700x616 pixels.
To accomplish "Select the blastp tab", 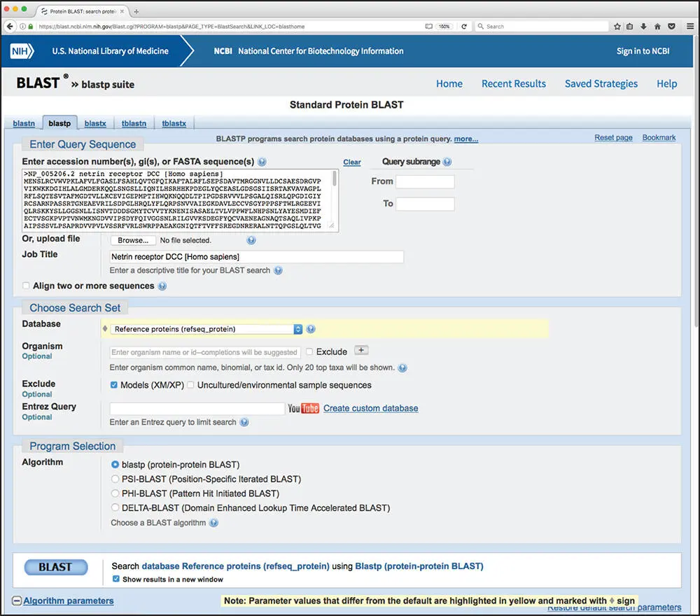I will pos(59,123).
